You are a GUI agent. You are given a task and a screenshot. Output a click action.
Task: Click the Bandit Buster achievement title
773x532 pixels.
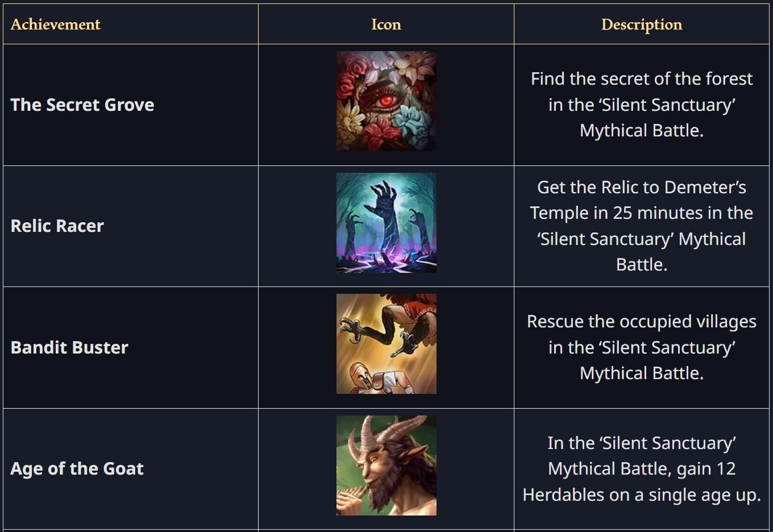pos(69,347)
